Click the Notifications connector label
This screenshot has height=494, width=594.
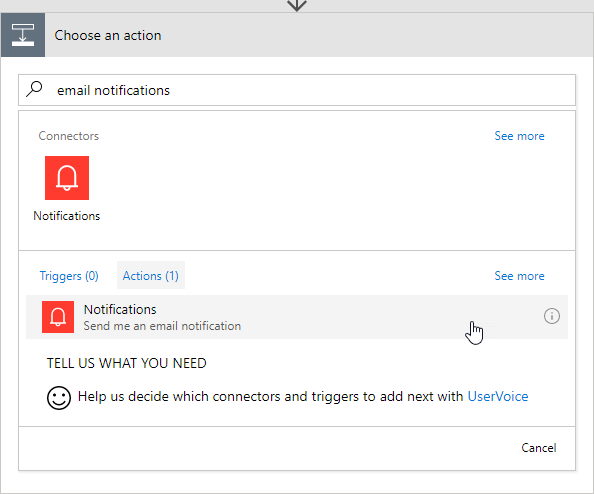pos(67,216)
